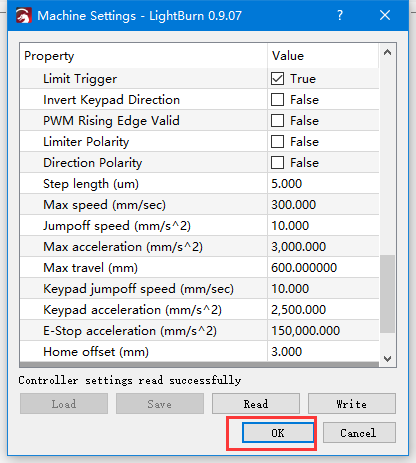The image size is (416, 463).
Task: Enable the Limiter Polarity checkbox
Action: click(277, 142)
